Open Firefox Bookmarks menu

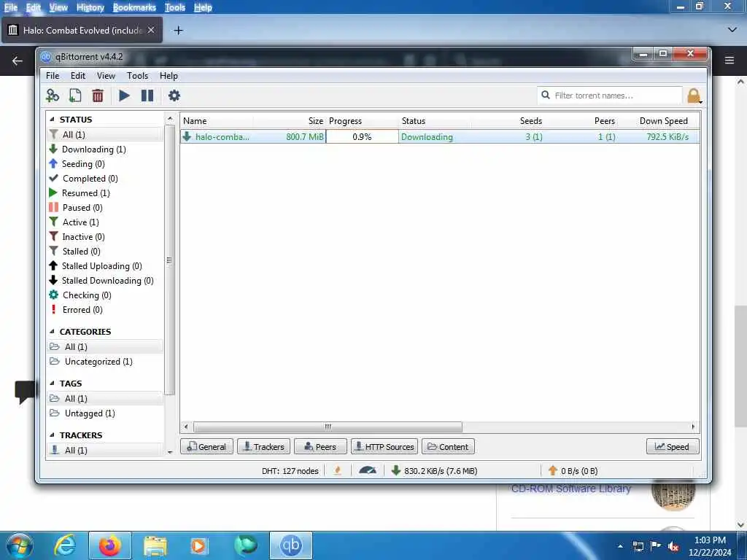[x=134, y=7]
